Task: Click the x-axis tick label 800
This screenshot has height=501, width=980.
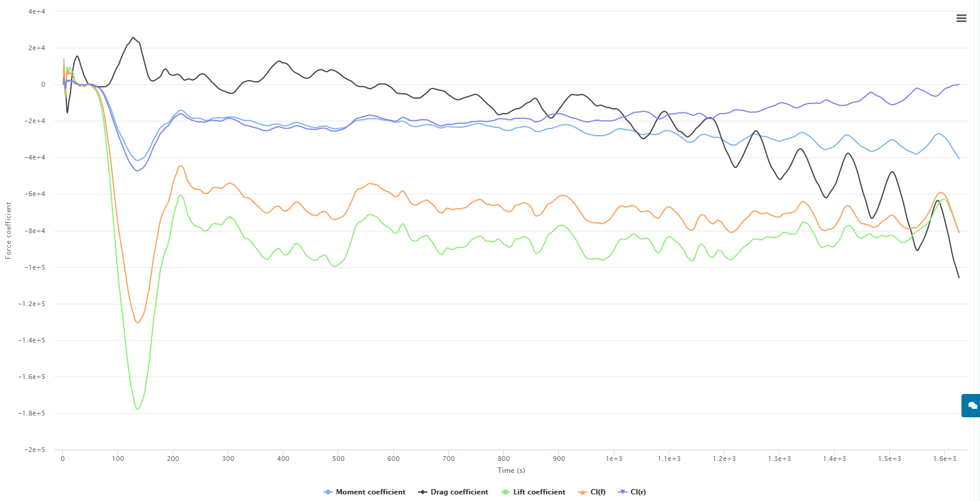Action: [x=504, y=459]
